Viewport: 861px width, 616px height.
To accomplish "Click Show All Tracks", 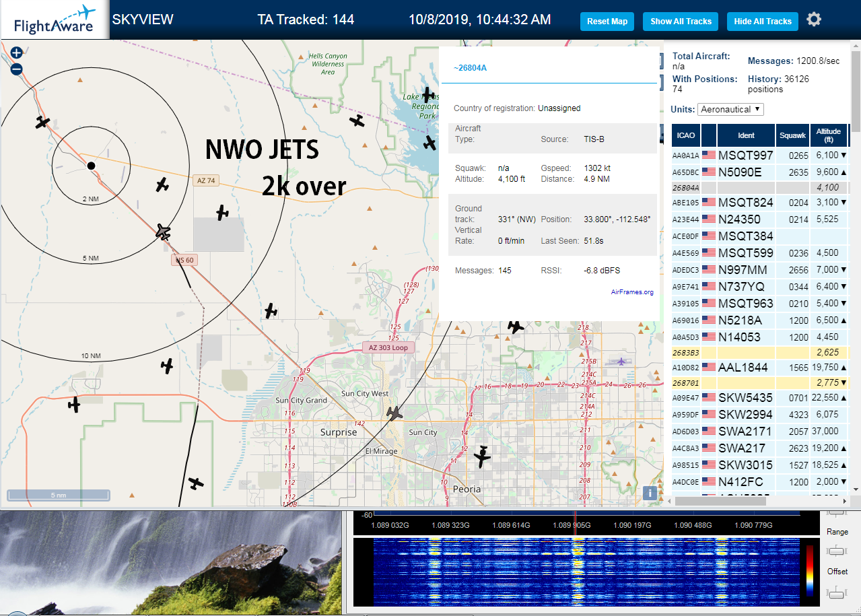I will (x=681, y=22).
